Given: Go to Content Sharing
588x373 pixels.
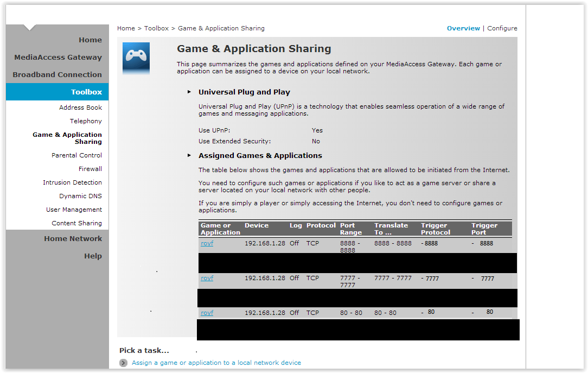Looking at the screenshot, I should tap(76, 223).
